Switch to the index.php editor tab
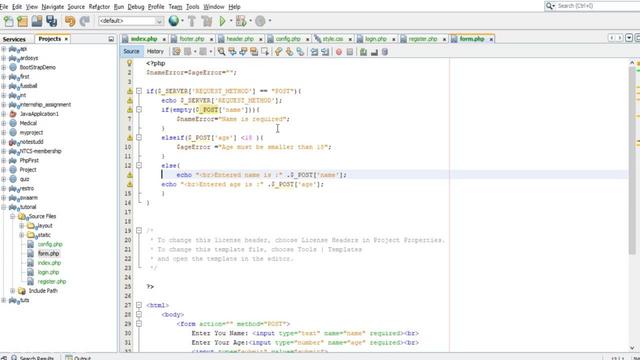Screen dimensions: 640x360 click(x=143, y=39)
